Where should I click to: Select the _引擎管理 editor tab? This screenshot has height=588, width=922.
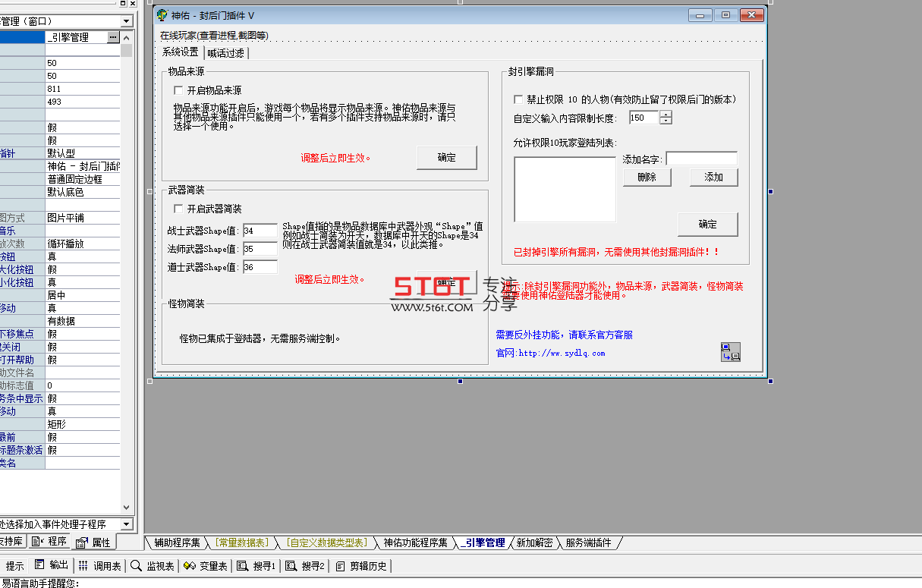click(x=482, y=542)
